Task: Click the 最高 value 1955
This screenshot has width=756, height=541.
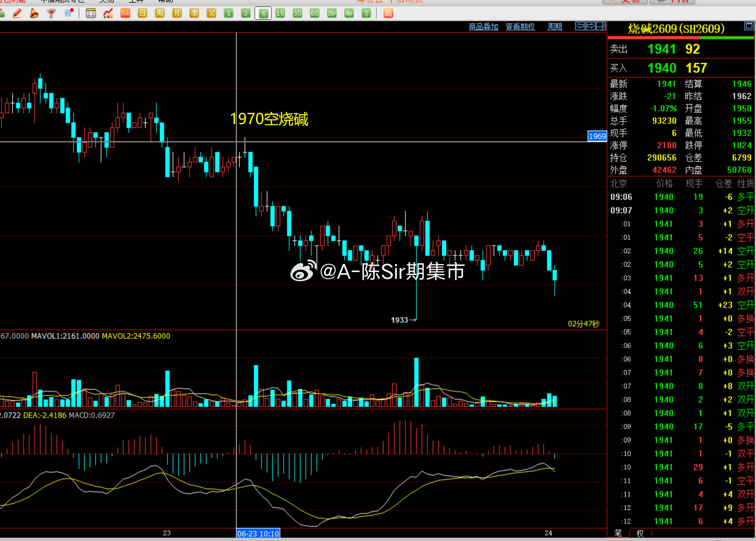Action: 742,121
